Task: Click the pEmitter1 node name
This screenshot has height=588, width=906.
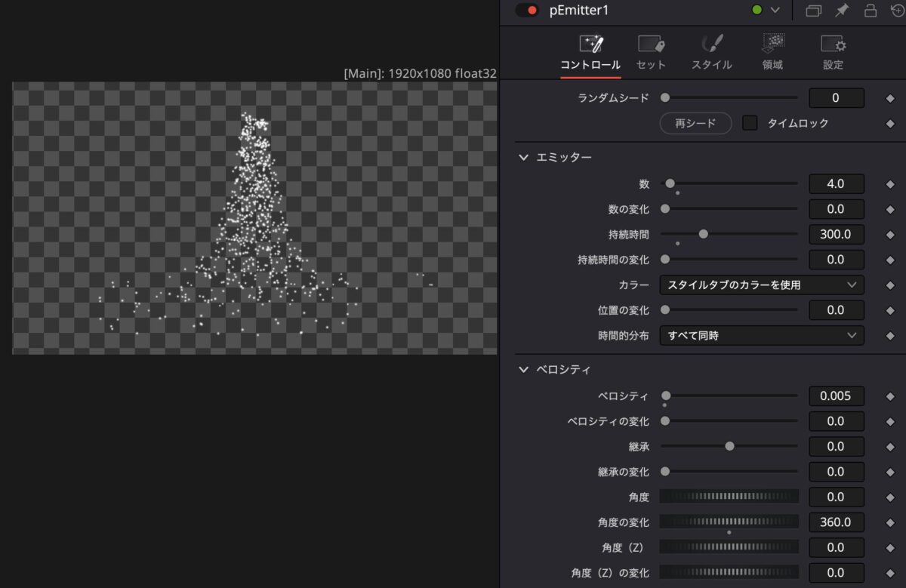Action: (x=579, y=11)
